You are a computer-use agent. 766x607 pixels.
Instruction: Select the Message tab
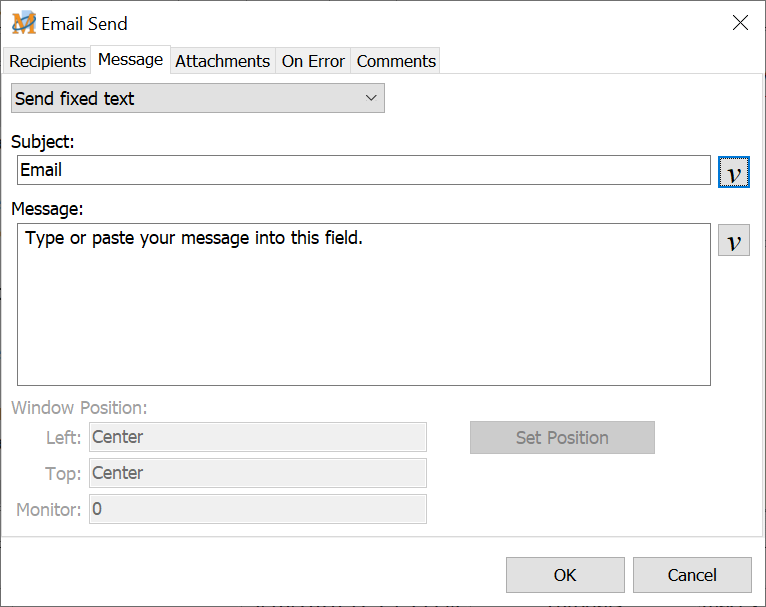130,60
